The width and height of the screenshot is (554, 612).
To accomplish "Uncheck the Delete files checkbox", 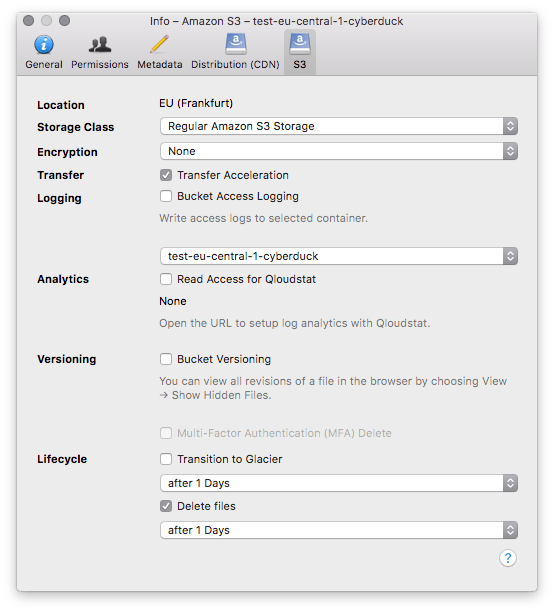I will pyautogui.click(x=166, y=506).
